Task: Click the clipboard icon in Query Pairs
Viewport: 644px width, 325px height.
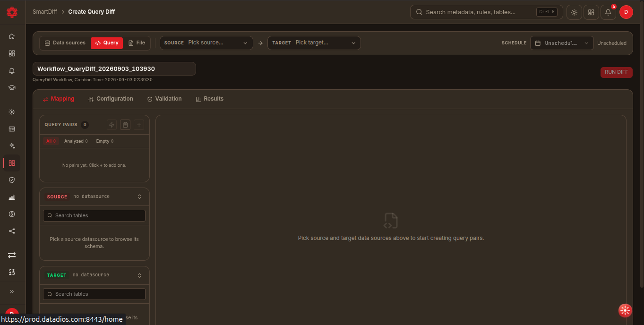Action: coord(125,125)
